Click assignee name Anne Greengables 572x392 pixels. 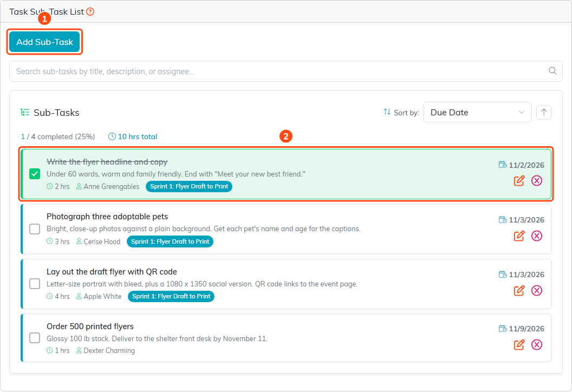pyautogui.click(x=112, y=186)
